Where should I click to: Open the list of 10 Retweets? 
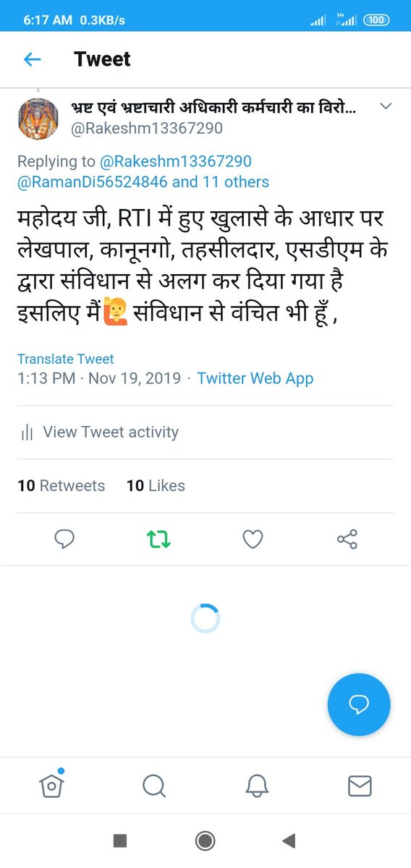coord(62,486)
